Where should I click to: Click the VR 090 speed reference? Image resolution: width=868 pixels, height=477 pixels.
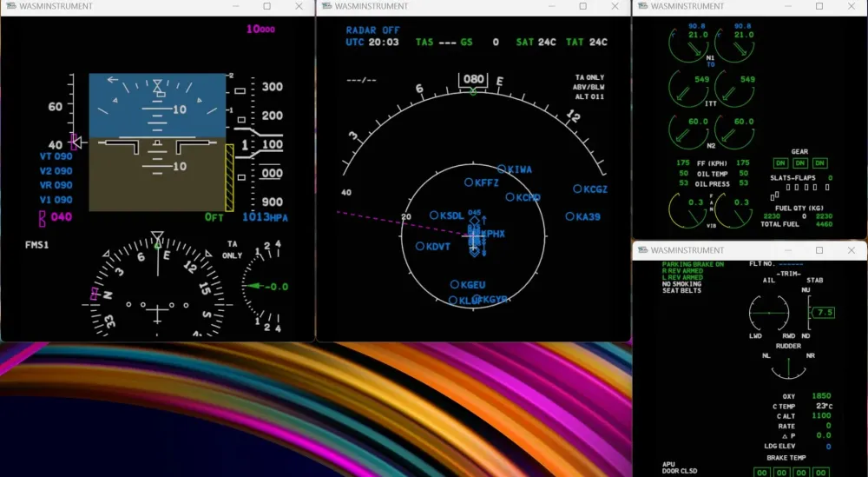(x=56, y=185)
